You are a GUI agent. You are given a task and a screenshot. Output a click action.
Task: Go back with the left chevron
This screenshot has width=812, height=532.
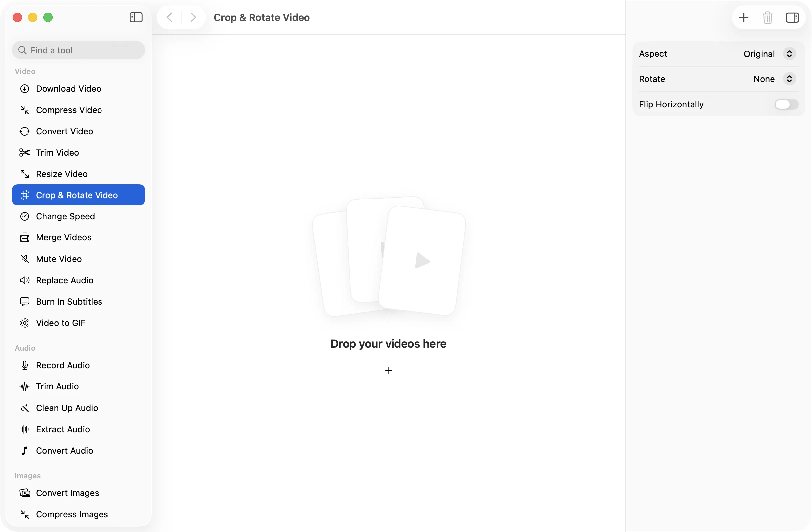tap(170, 17)
